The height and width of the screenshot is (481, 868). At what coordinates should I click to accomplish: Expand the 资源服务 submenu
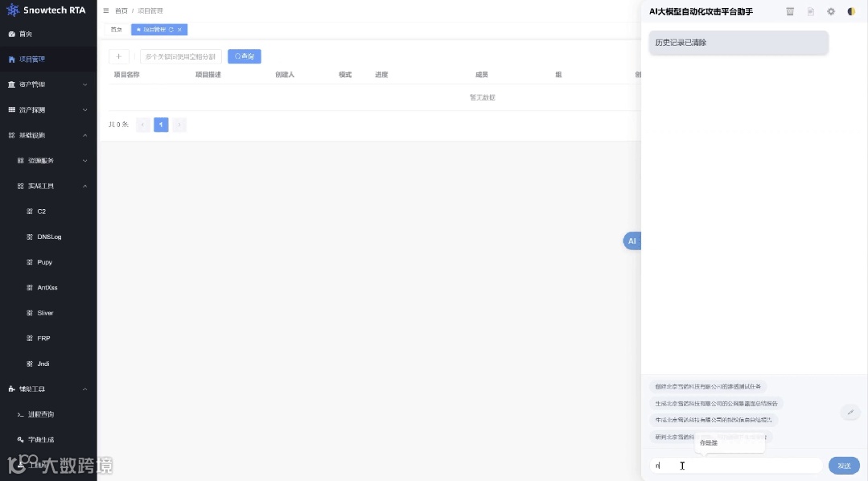(x=48, y=161)
